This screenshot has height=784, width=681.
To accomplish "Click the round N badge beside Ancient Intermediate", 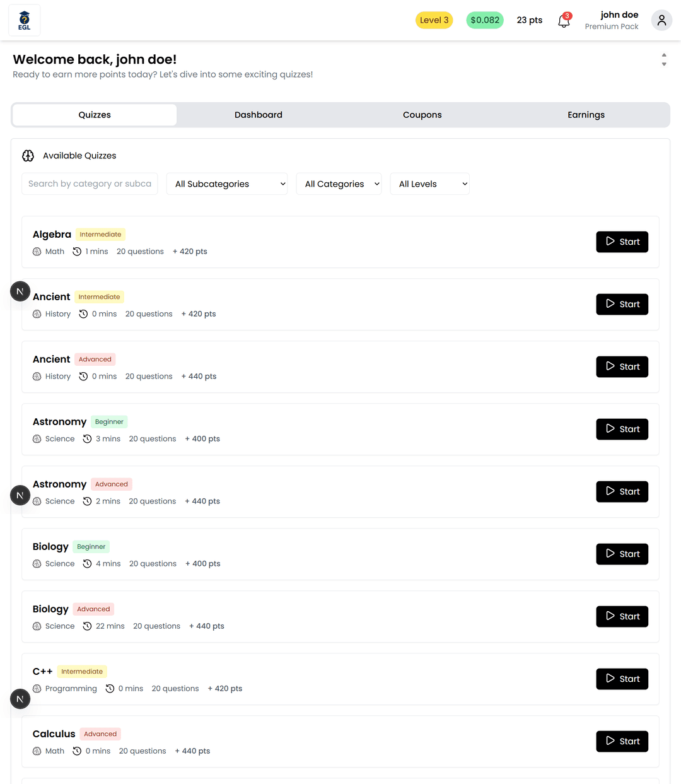I will click(20, 291).
